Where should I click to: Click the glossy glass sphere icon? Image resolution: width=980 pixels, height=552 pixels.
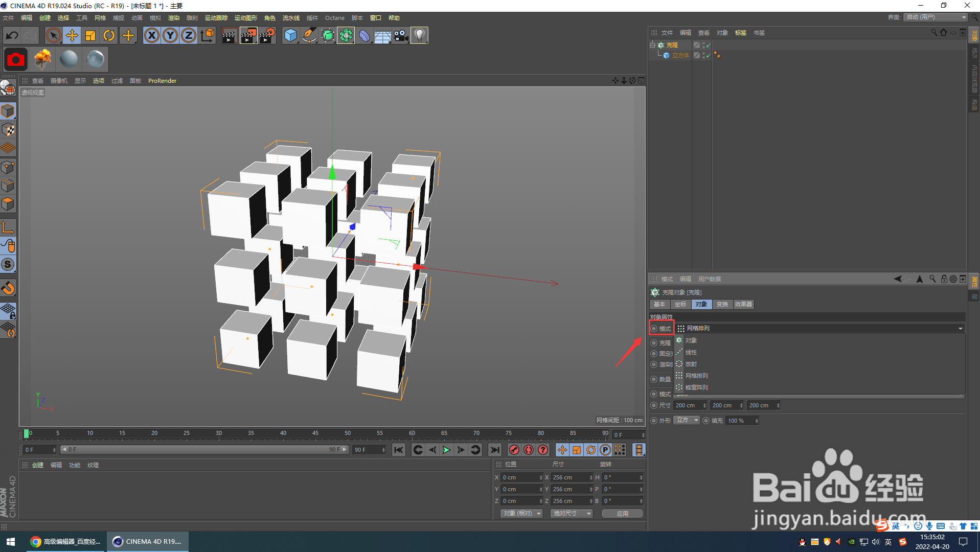95,59
